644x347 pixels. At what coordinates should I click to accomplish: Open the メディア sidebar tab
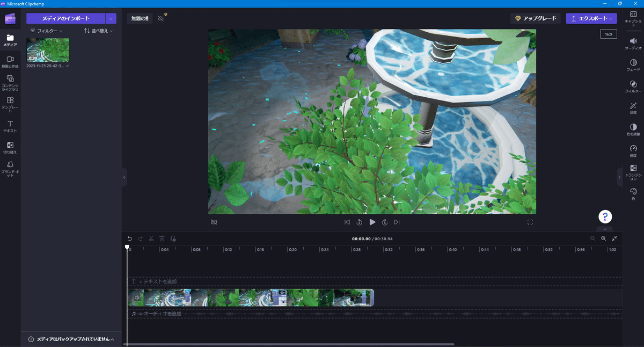tap(10, 40)
